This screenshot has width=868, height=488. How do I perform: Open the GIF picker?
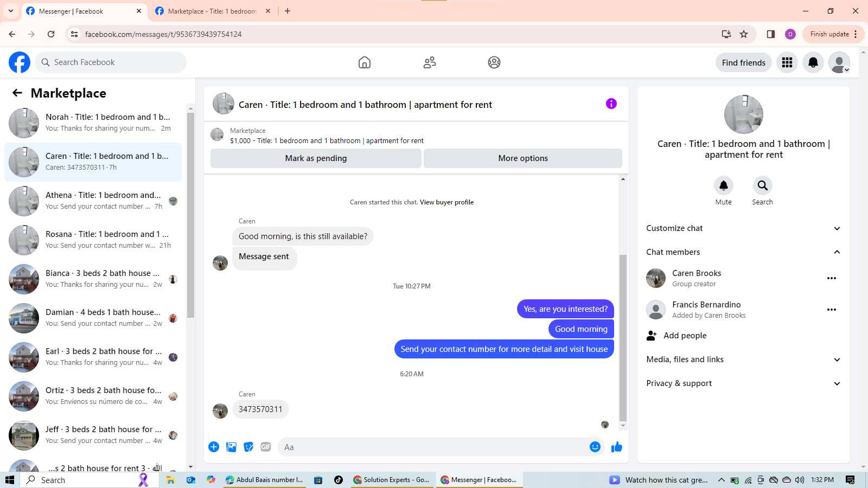[x=266, y=447]
